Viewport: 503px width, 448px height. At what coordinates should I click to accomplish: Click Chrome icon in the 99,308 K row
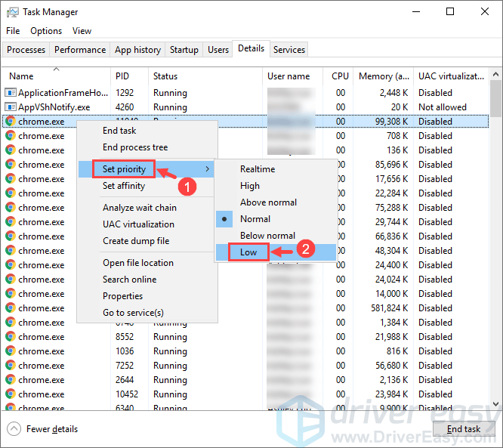pyautogui.click(x=11, y=122)
